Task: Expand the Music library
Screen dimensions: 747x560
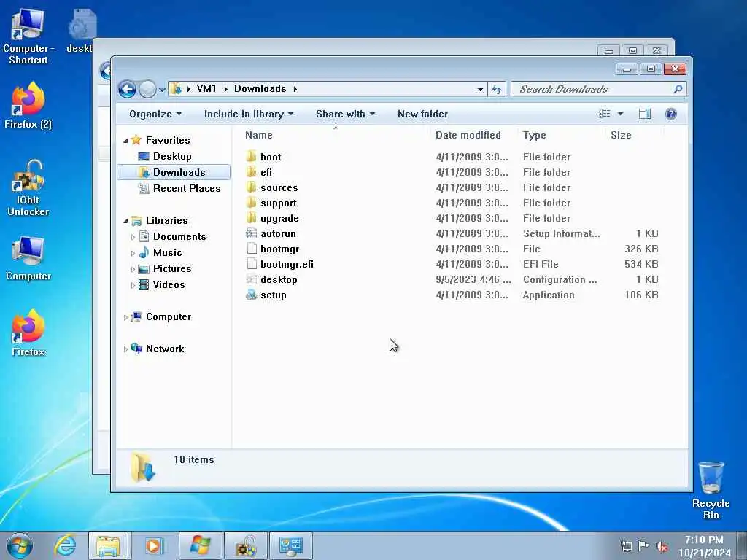Action: tap(133, 253)
